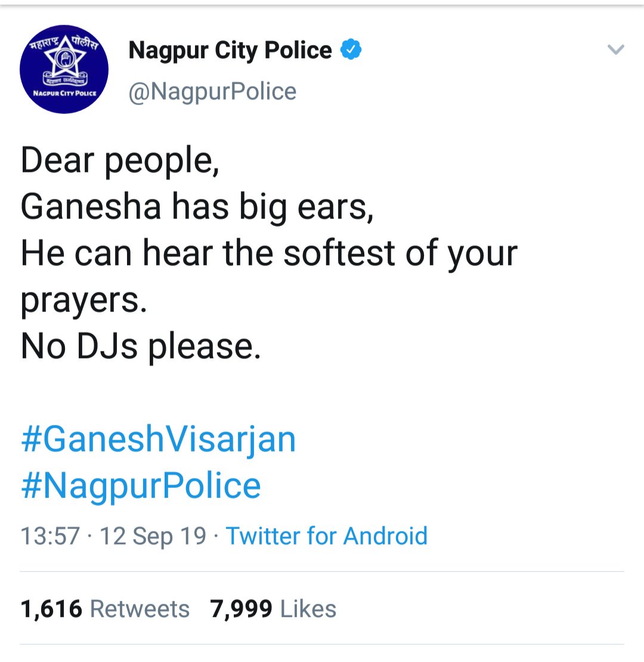
Task: Open the @NagpurPolice handle
Action: click(212, 91)
